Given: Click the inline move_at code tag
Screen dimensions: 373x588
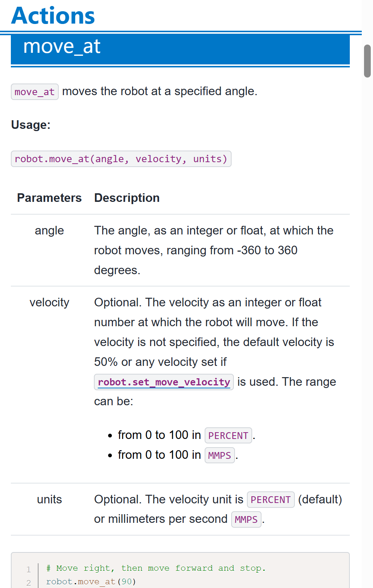Looking at the screenshot, I should click(x=34, y=92).
